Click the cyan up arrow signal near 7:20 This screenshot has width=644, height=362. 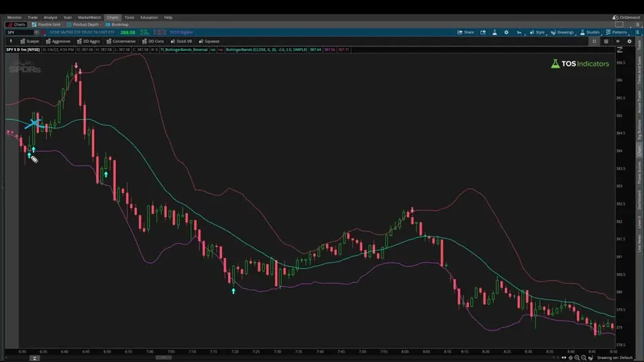[233, 291]
